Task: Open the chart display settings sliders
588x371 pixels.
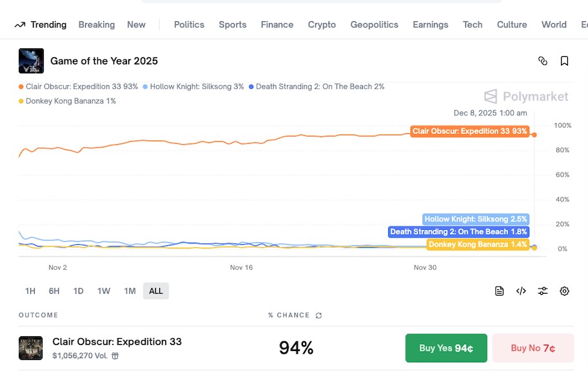Action: point(543,291)
